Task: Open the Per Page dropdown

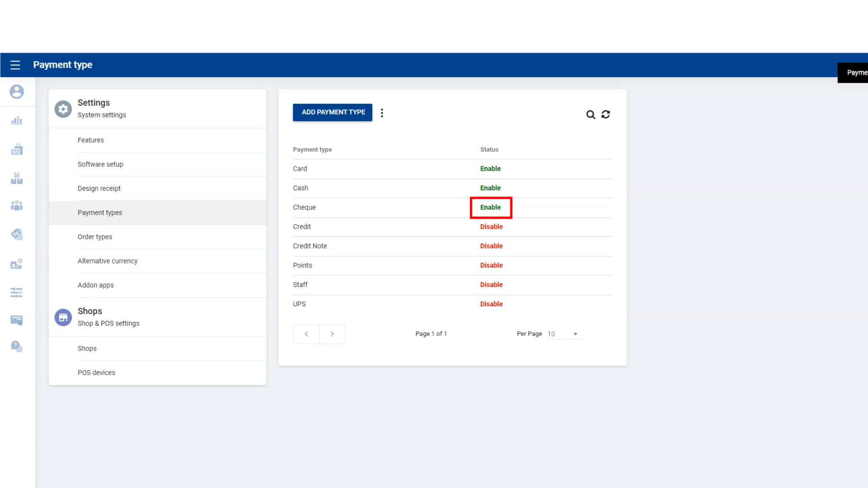Action: [x=564, y=334]
